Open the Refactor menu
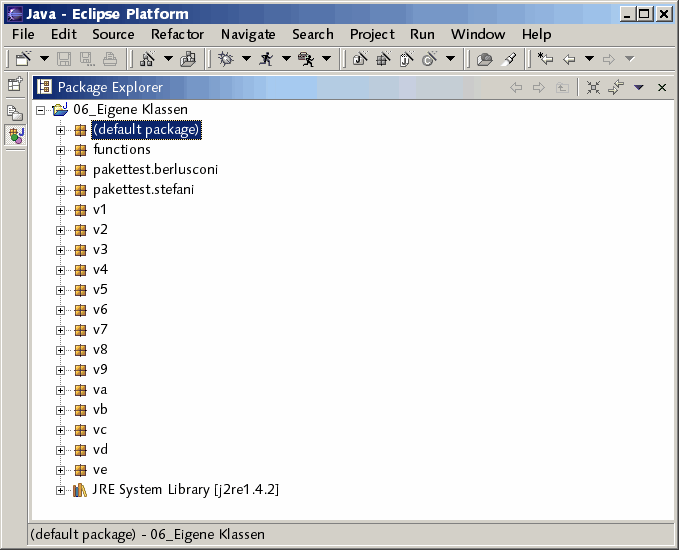The height and width of the screenshot is (550, 679). [177, 34]
